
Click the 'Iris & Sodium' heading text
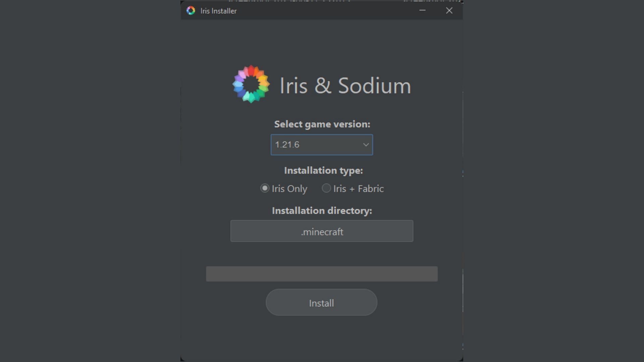(345, 86)
